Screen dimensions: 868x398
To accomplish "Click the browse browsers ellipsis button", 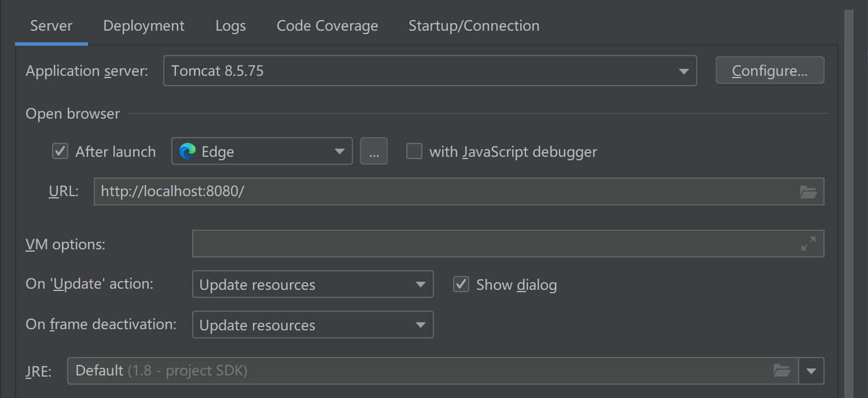I will 374,152.
